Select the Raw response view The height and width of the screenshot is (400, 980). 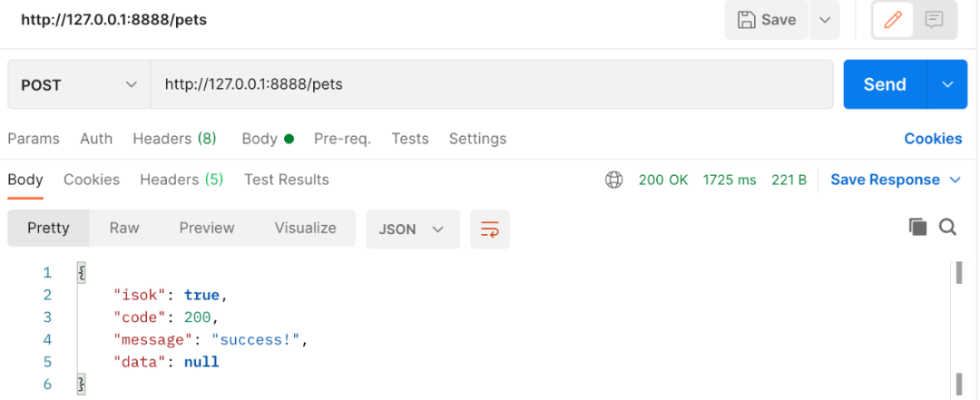pos(124,229)
